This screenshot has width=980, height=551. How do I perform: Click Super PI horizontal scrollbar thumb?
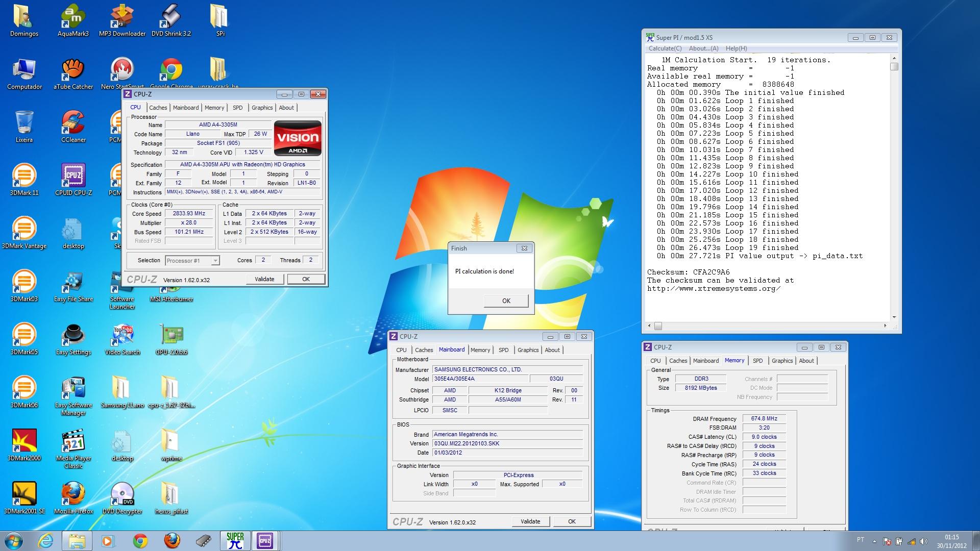tap(658, 326)
